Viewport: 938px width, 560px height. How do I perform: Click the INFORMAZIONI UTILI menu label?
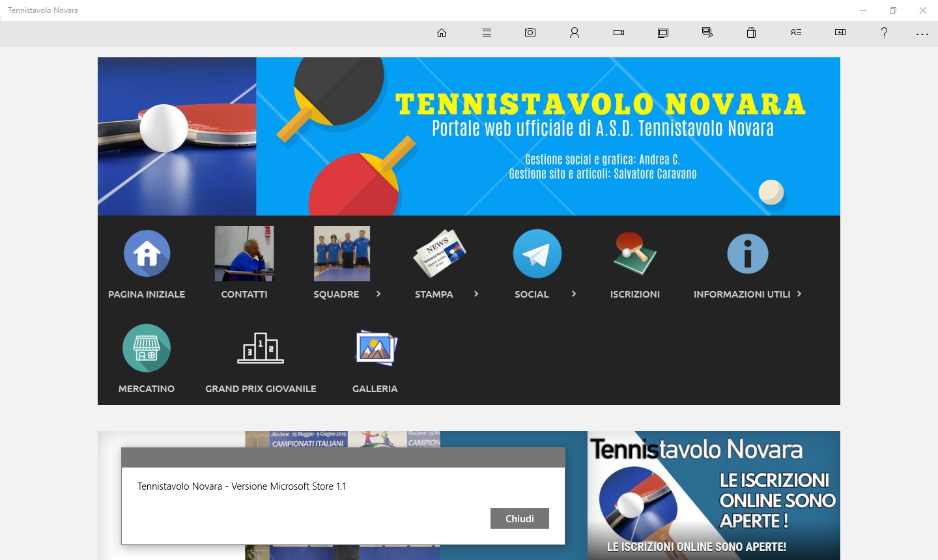(x=742, y=294)
